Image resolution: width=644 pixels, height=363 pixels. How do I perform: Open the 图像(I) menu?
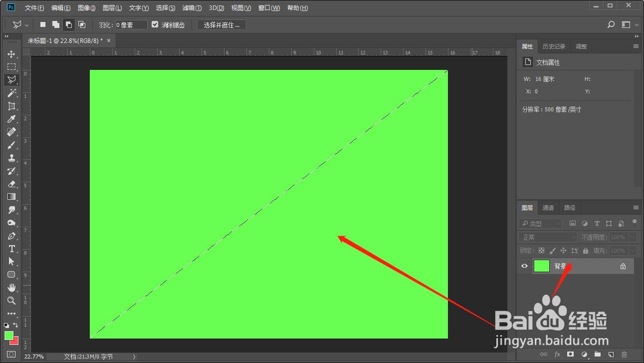pos(87,8)
